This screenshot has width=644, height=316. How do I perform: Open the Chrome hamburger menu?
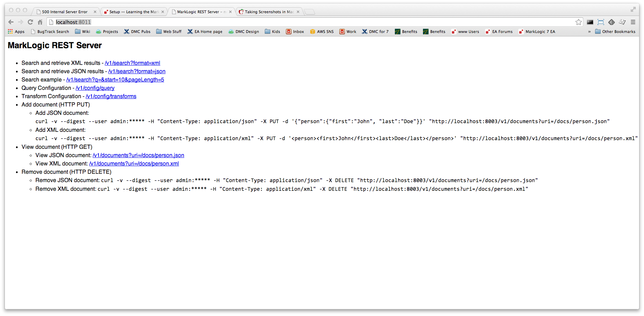click(x=633, y=22)
